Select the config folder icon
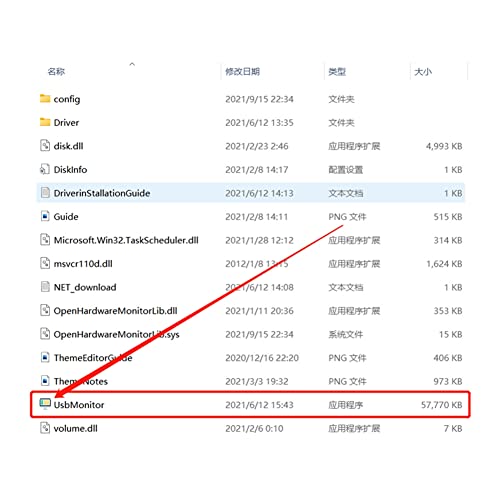 pyautogui.click(x=45, y=99)
